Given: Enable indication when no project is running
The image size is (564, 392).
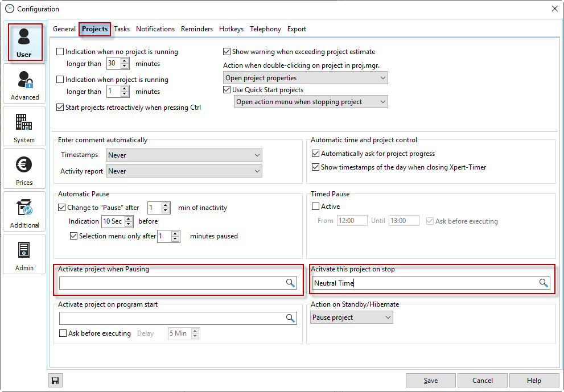Looking at the screenshot, I should click(x=60, y=52).
